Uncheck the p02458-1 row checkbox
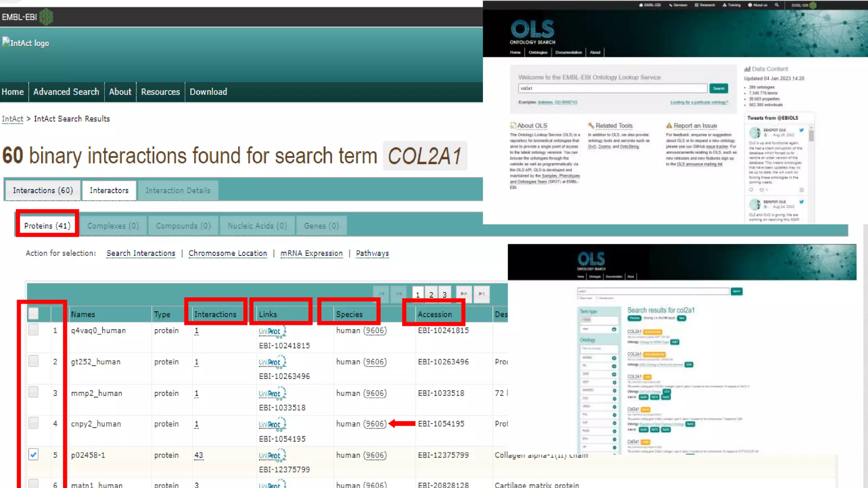This screenshot has height=488, width=868. point(33,455)
